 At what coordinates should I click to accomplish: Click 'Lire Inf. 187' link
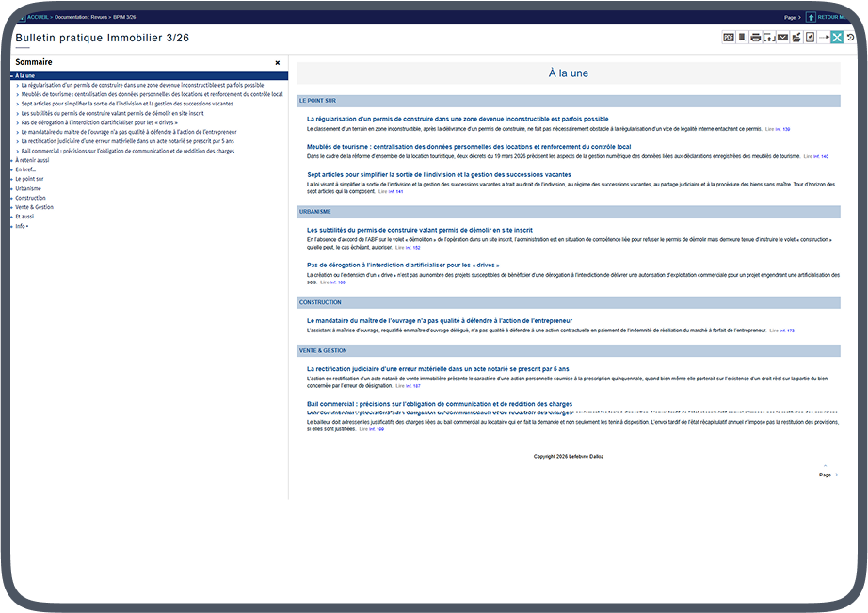[408, 386]
